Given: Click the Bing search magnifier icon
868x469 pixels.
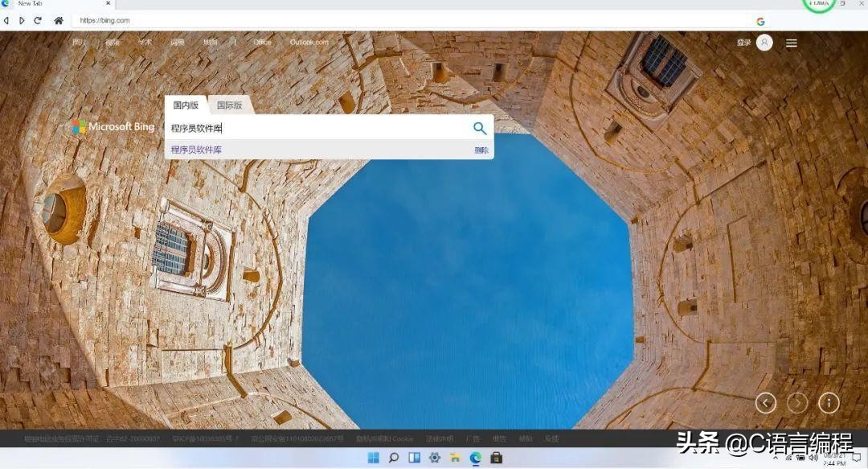Looking at the screenshot, I should pos(480,129).
